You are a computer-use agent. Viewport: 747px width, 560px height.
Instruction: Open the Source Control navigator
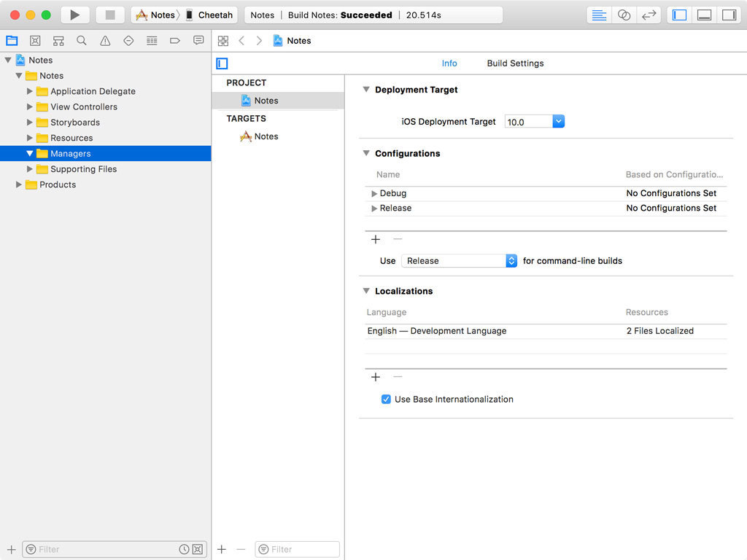point(35,41)
